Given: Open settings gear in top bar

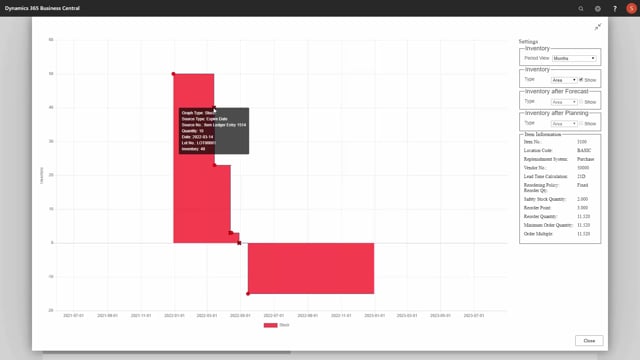Looking at the screenshot, I should (598, 9).
